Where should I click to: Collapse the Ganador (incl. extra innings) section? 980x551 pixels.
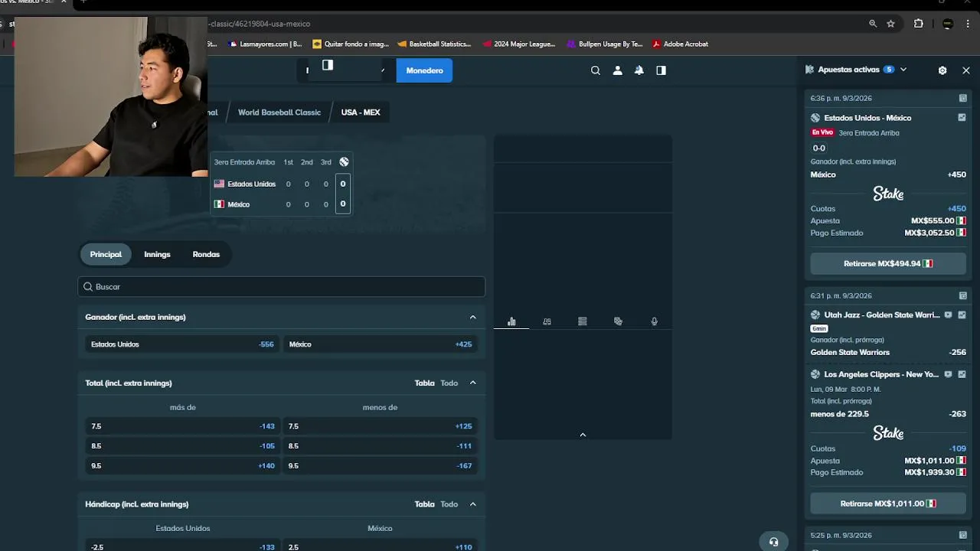[472, 317]
